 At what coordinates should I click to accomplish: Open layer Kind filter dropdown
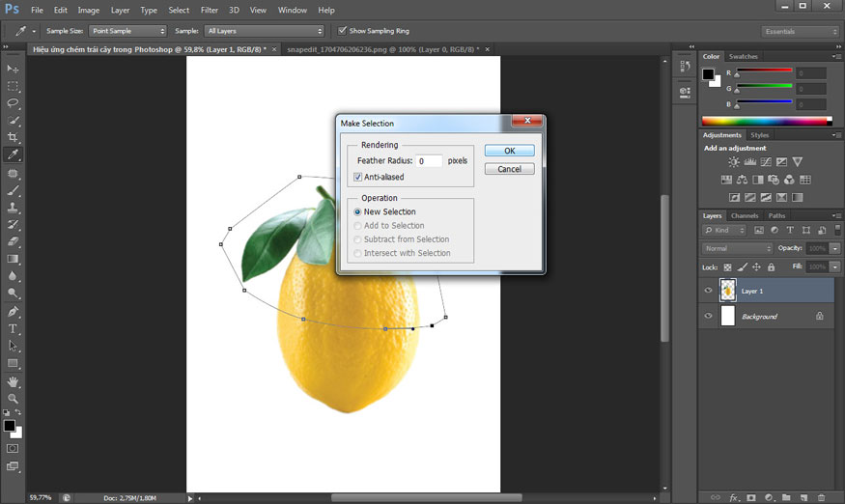[x=724, y=230]
